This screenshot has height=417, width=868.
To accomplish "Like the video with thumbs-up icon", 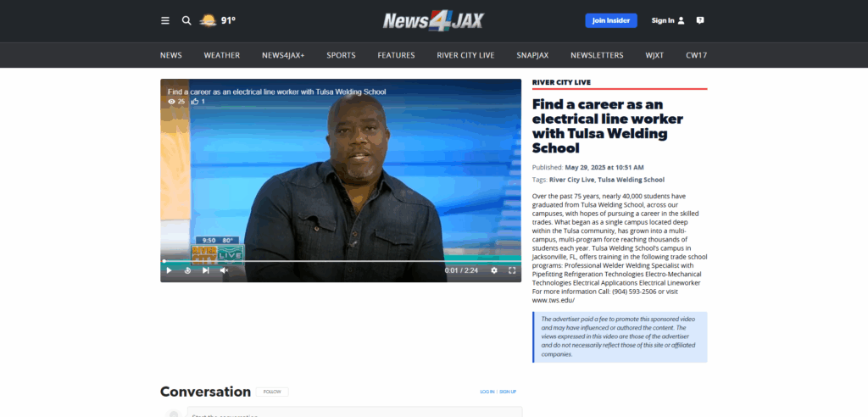I will pos(195,102).
